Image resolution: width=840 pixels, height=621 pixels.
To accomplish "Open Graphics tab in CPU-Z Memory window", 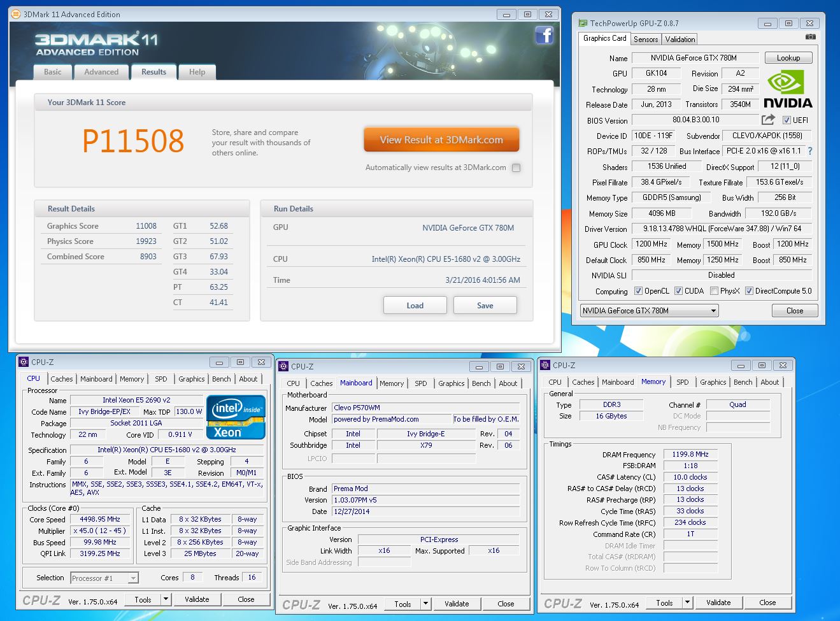I will tap(713, 382).
